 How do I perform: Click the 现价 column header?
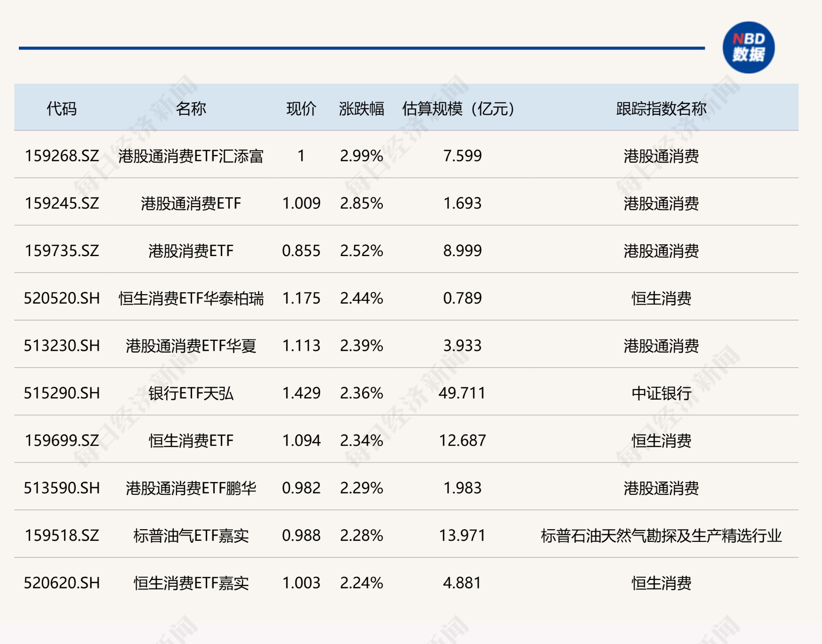pos(301,109)
